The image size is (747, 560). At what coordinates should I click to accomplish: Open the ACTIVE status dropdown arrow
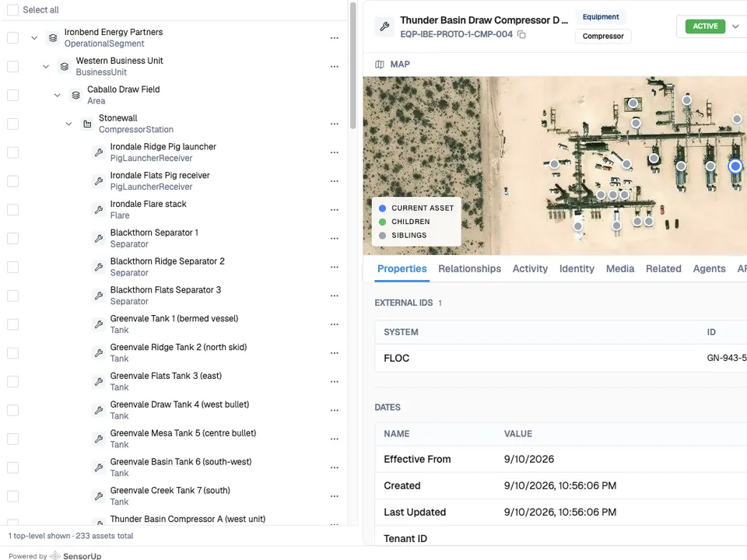click(x=735, y=26)
